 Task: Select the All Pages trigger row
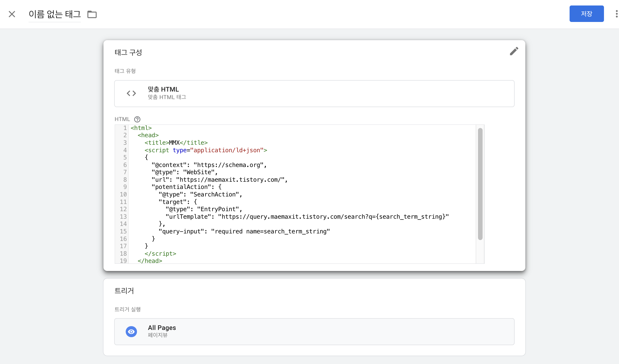point(314,331)
